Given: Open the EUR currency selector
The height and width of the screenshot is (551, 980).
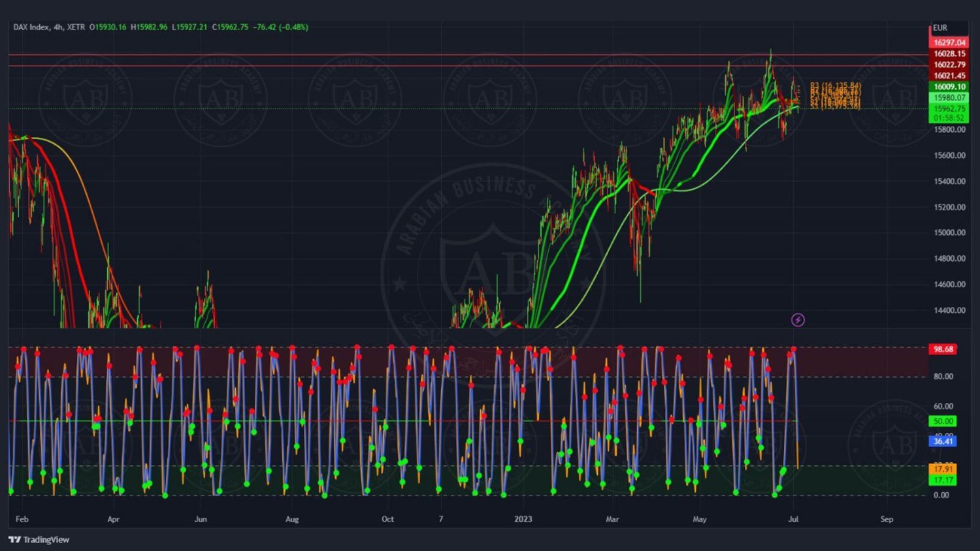Looking at the screenshot, I should [940, 27].
